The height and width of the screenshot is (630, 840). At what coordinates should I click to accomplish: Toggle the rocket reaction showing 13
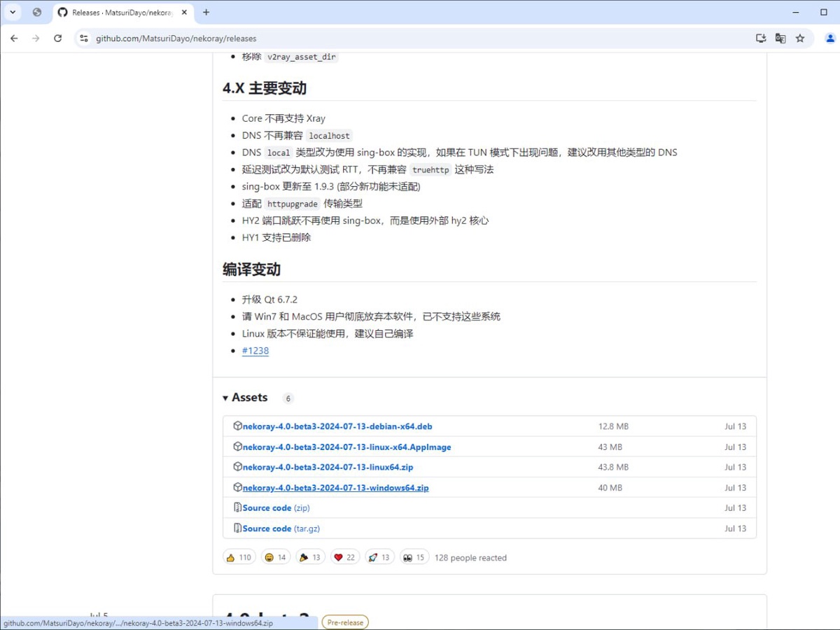(379, 558)
